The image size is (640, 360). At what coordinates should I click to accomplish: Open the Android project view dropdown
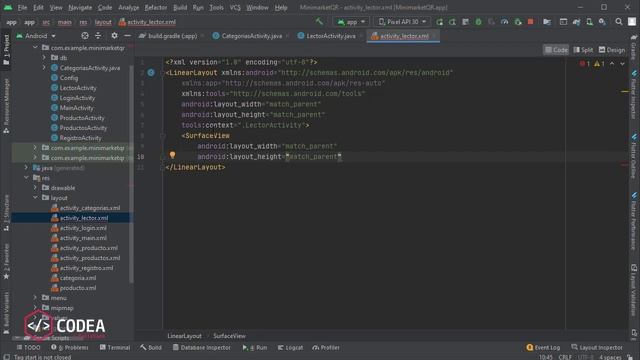(36, 36)
